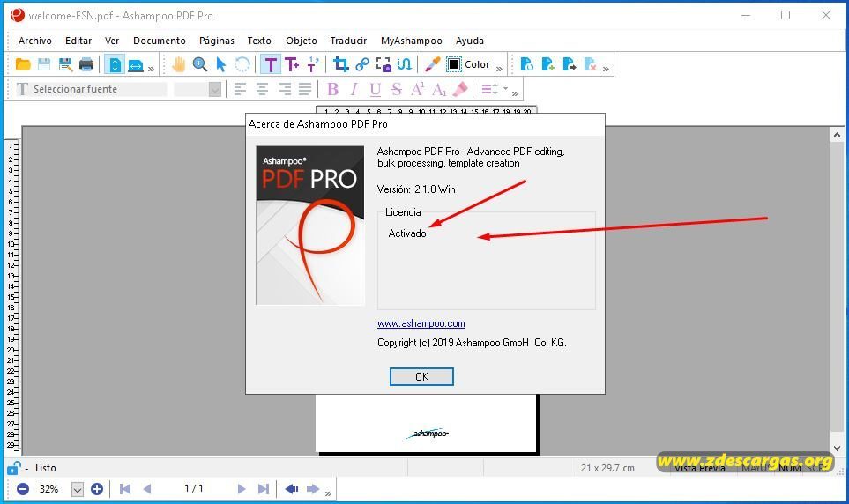Open the Editar menu

(78, 41)
